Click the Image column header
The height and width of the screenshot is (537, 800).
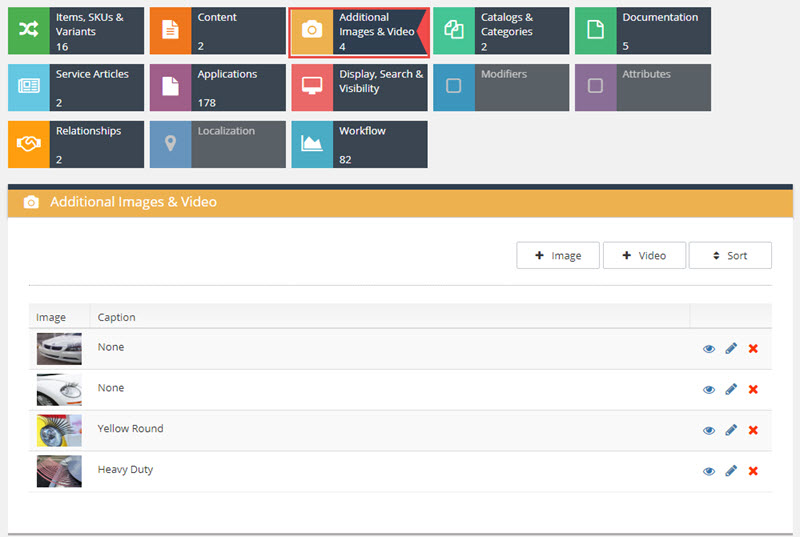(51, 317)
